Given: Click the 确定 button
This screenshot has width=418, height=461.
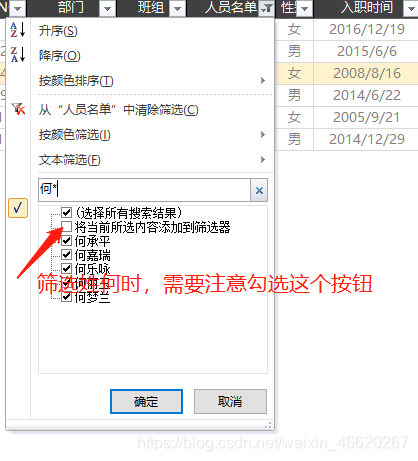Looking at the screenshot, I should click(146, 401).
